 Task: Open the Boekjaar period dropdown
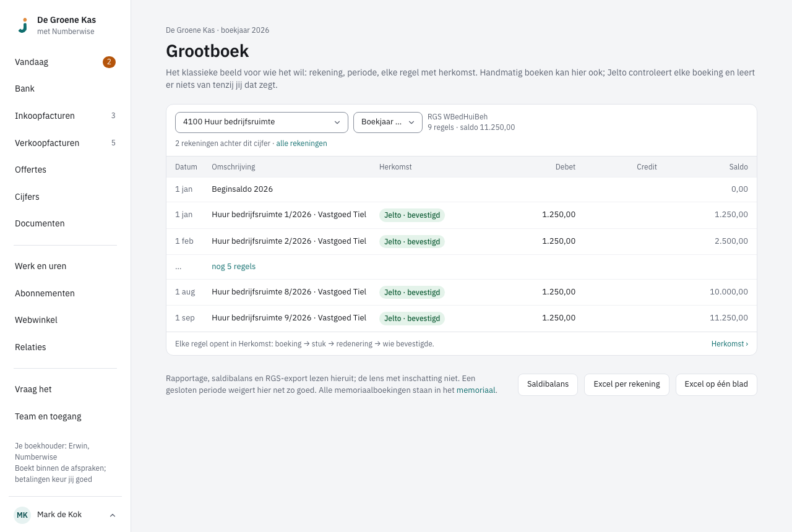pos(388,122)
